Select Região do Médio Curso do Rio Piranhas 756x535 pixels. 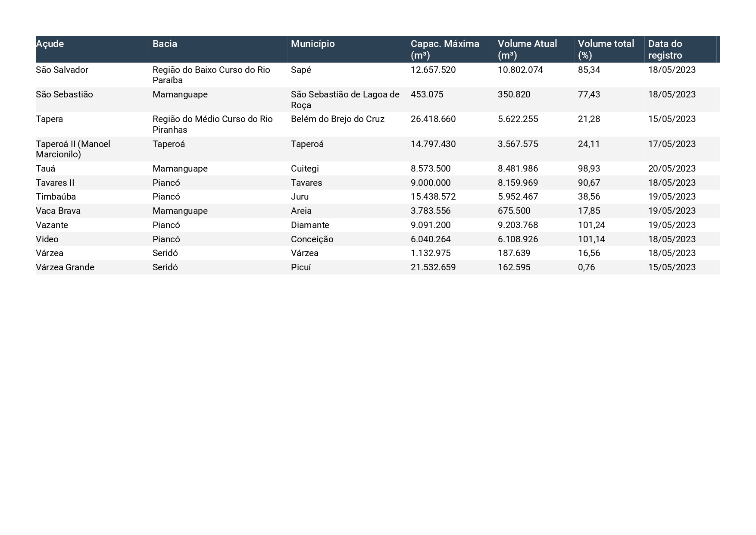(x=212, y=124)
